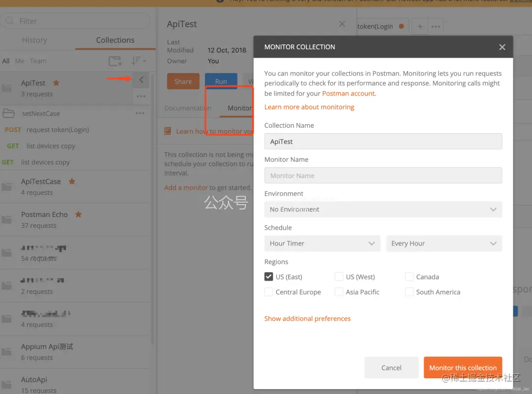532x394 pixels.
Task: Close the ApiTest details panel
Action: (x=342, y=24)
